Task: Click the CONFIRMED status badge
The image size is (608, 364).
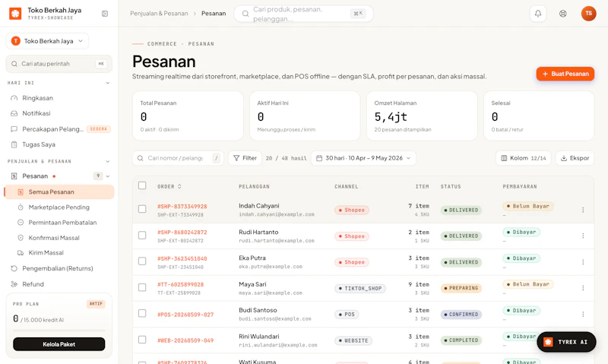Action: point(461,315)
